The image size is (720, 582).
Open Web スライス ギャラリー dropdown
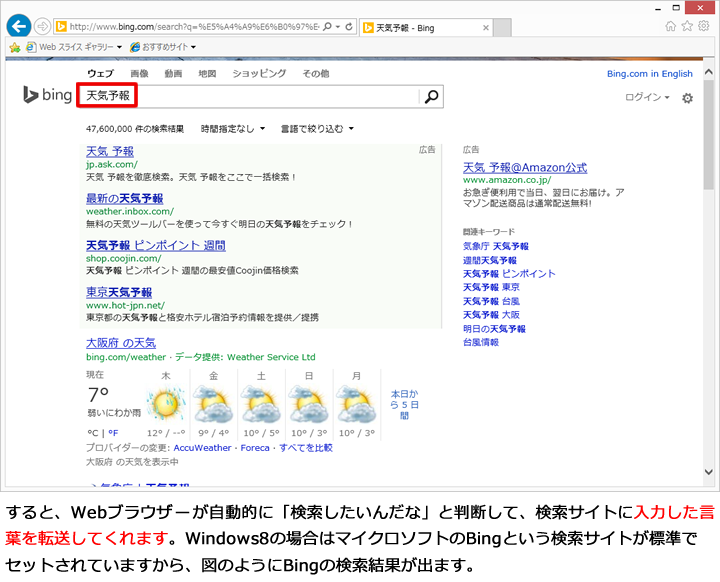pyautogui.click(x=74, y=47)
